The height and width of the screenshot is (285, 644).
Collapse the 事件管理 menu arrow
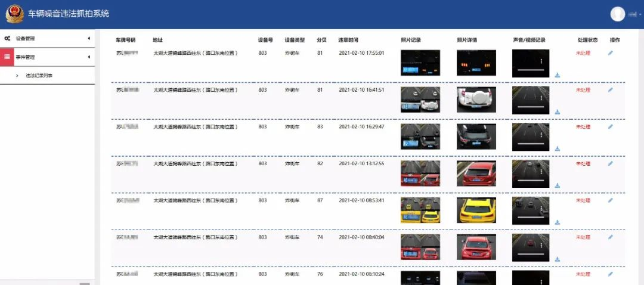89,57
